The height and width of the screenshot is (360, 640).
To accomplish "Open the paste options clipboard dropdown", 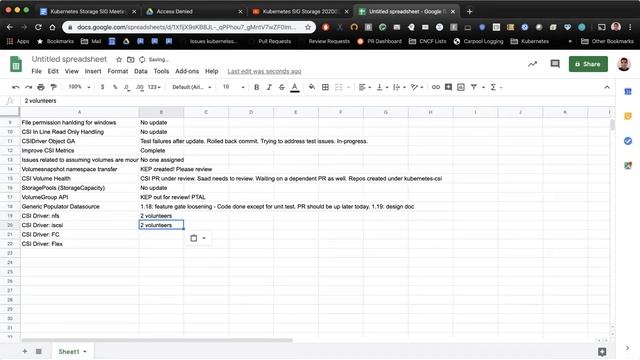I will tap(198, 238).
